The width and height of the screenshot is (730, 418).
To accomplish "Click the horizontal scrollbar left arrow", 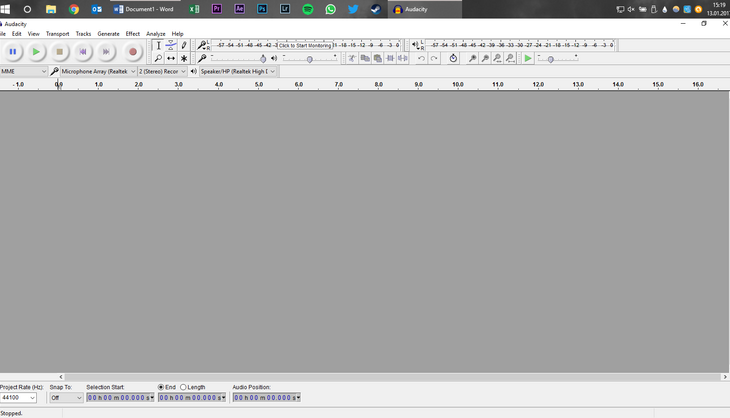I will coord(61,377).
